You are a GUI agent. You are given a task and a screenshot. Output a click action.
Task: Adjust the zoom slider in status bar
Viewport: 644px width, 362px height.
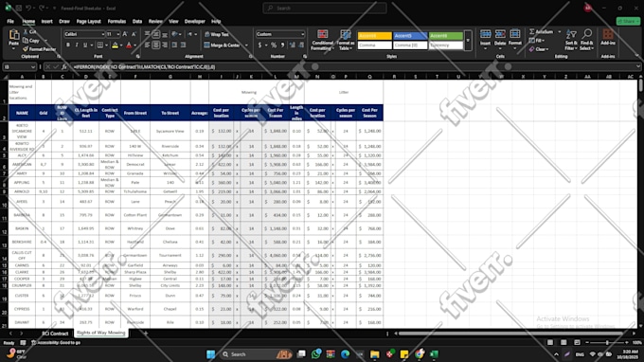(607, 342)
